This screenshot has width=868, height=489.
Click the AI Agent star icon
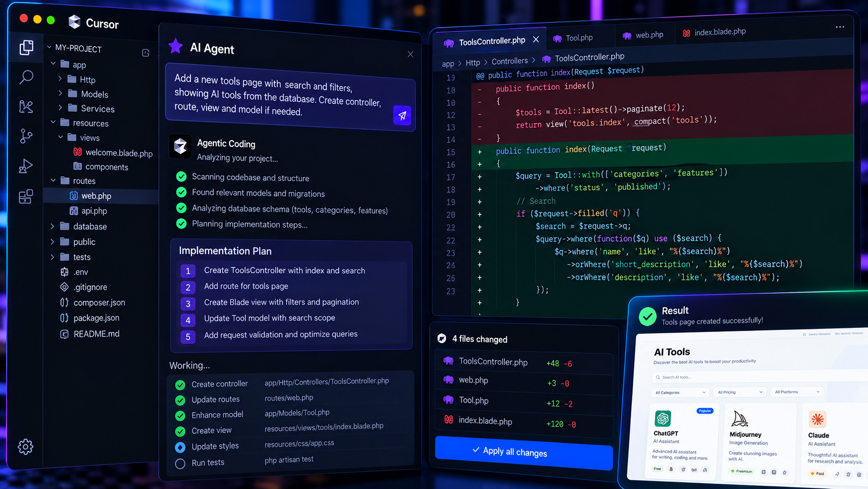coord(175,46)
